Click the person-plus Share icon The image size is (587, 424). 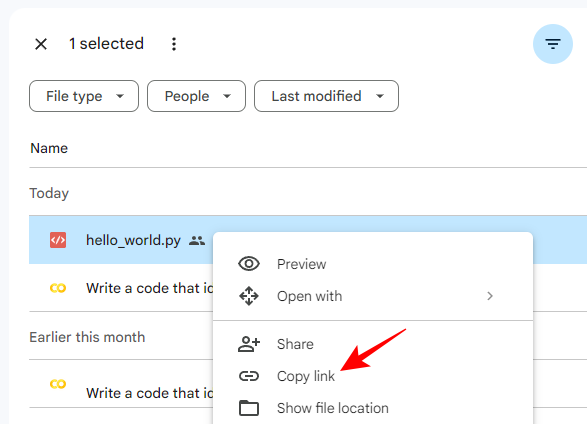(249, 344)
